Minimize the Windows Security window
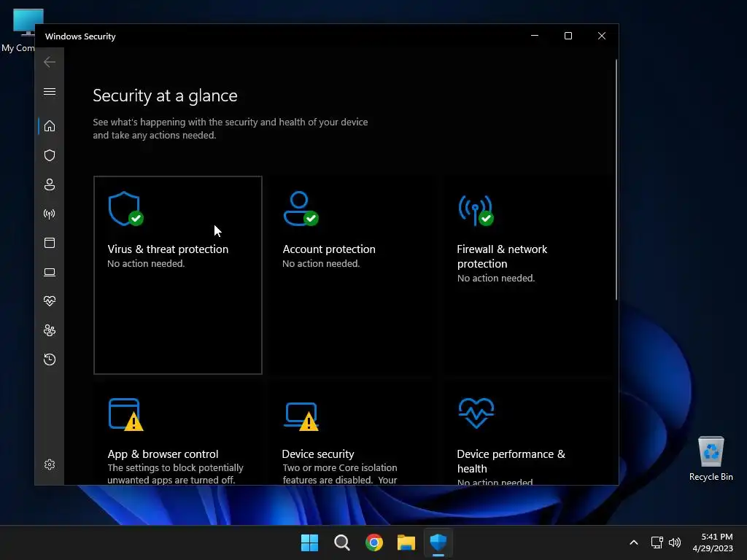The image size is (747, 560). 535,36
